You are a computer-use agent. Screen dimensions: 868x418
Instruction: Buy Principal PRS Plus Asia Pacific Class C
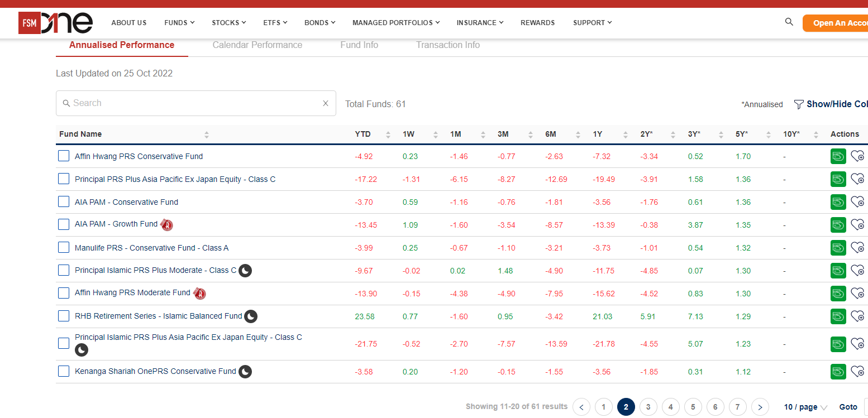tap(838, 179)
